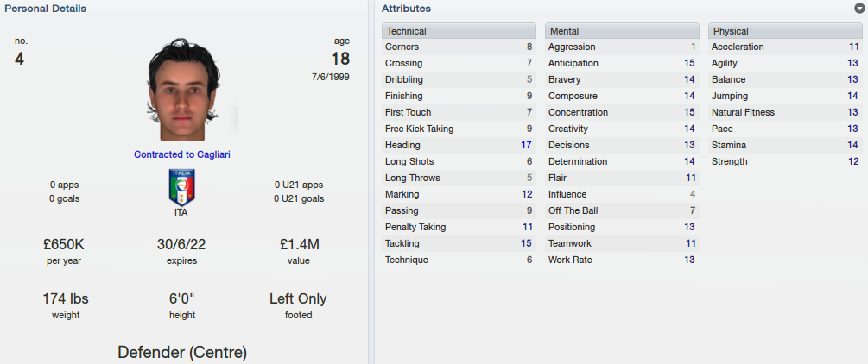The height and width of the screenshot is (364, 868).
Task: Click the Attributes panel title
Action: [406, 9]
